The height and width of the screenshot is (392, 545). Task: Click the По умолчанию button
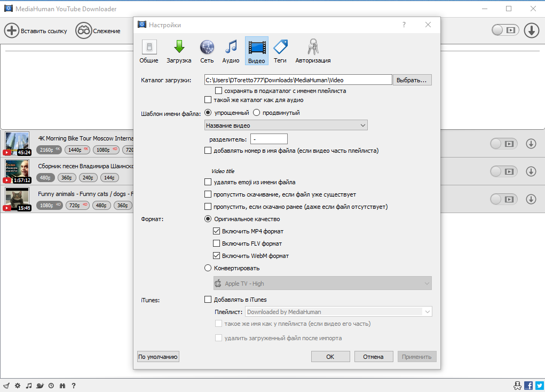(x=158, y=357)
